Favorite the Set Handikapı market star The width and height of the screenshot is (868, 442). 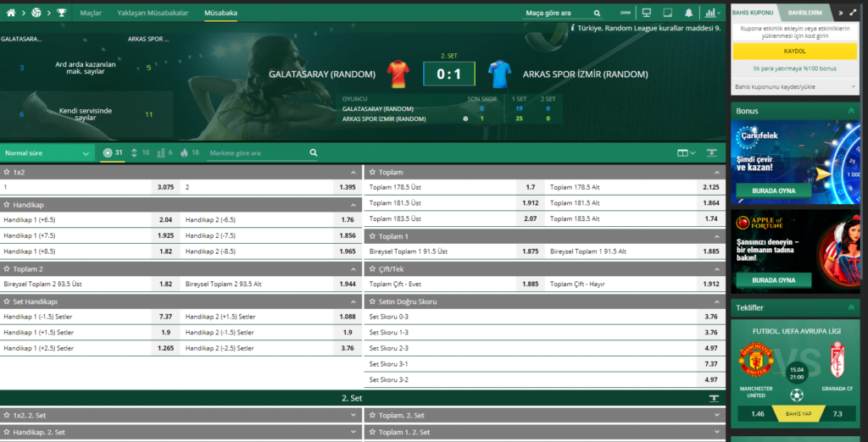7,301
